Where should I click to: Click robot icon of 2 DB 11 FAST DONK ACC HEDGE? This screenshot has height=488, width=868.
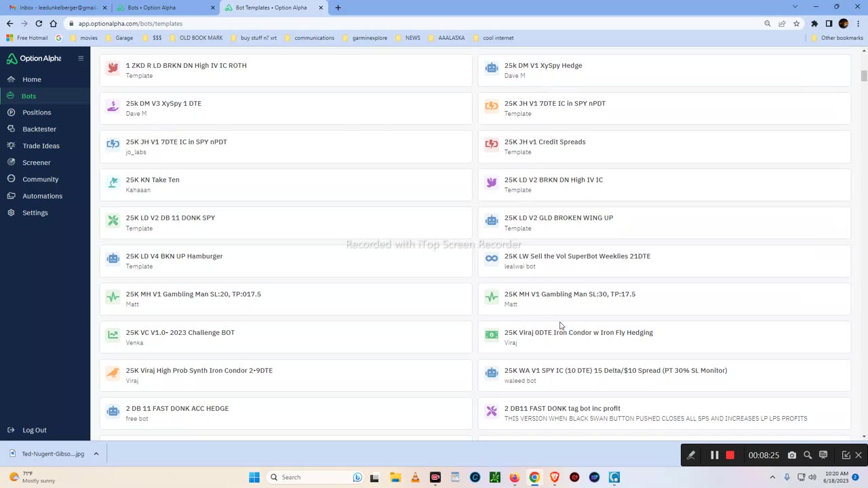(x=113, y=411)
